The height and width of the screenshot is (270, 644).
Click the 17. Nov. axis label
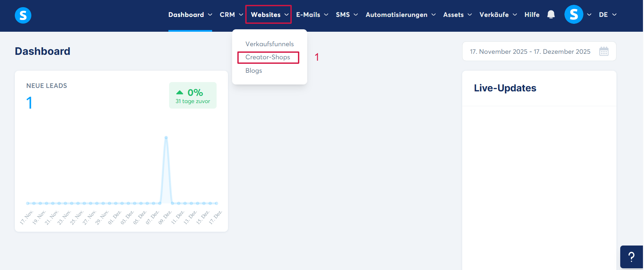click(x=27, y=217)
